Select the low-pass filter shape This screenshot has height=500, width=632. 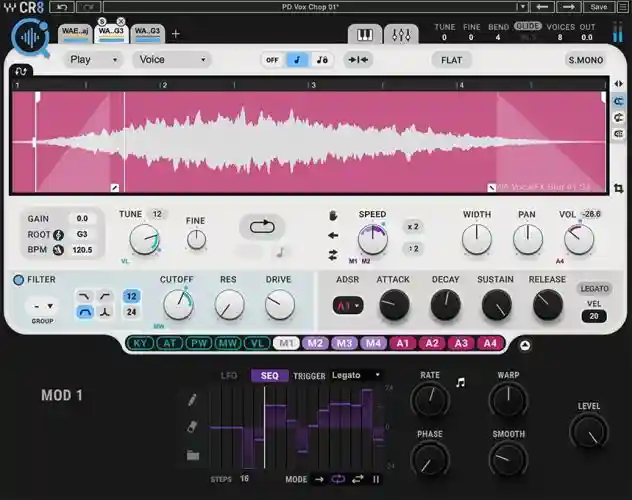tap(84, 297)
